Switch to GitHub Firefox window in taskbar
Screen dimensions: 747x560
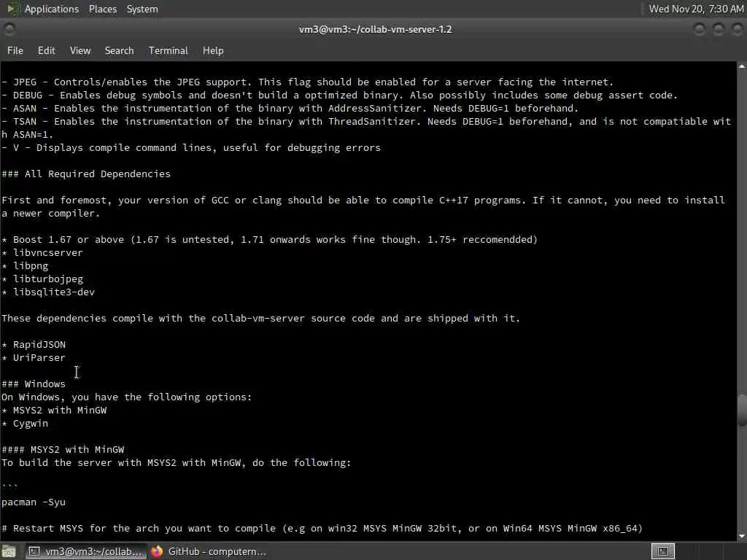pyautogui.click(x=209, y=551)
